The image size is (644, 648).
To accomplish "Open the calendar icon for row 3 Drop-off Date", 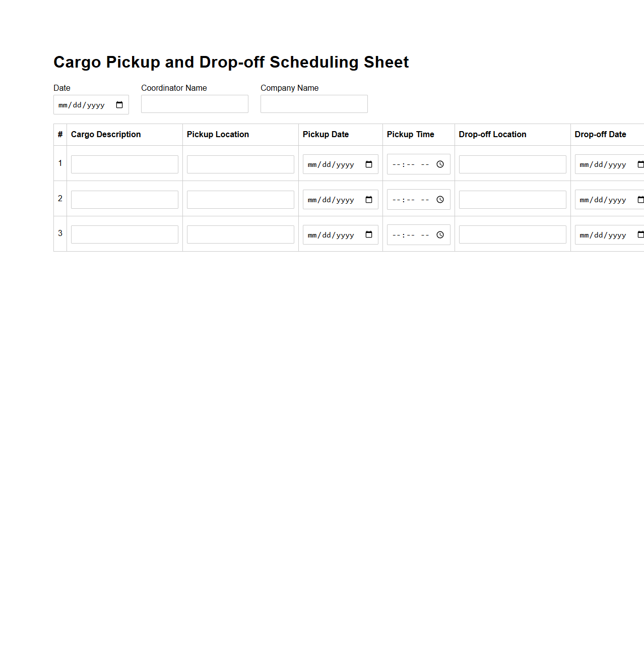I will pyautogui.click(x=640, y=234).
